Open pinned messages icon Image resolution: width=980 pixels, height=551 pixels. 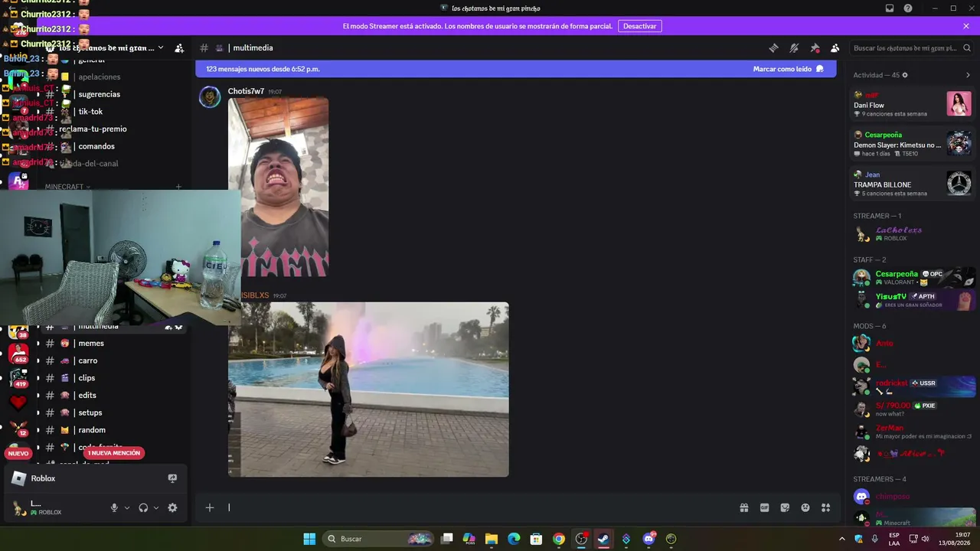tap(815, 47)
